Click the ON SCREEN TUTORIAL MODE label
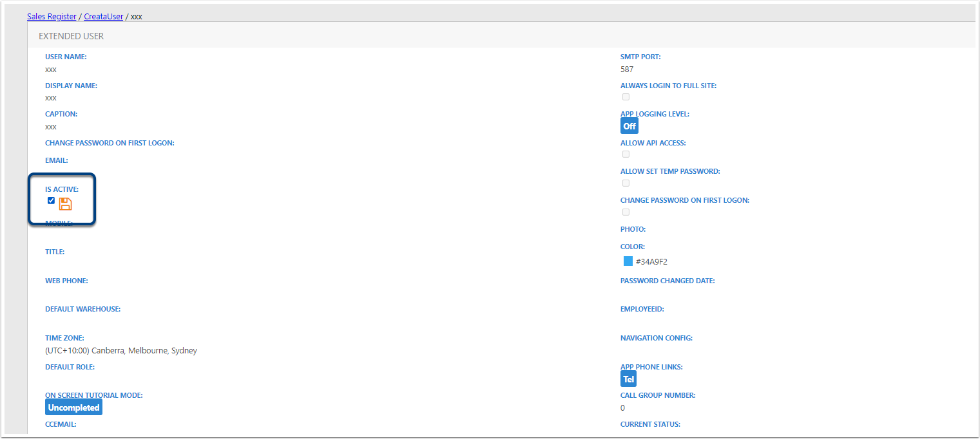Screen dimensions: 980x439 (94, 395)
